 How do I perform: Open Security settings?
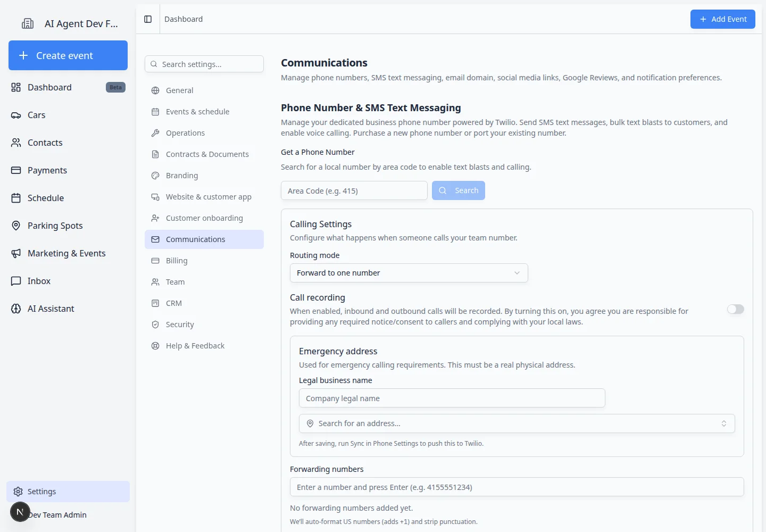(x=204, y=325)
